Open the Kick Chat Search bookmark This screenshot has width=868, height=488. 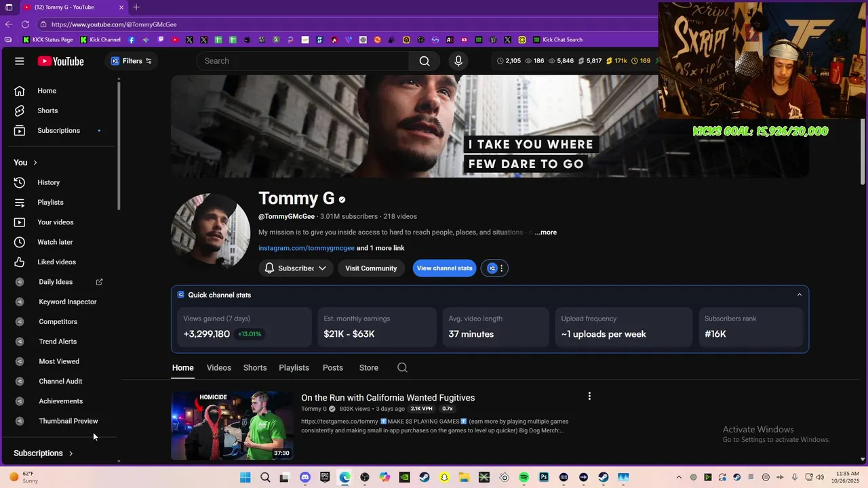pos(557,40)
